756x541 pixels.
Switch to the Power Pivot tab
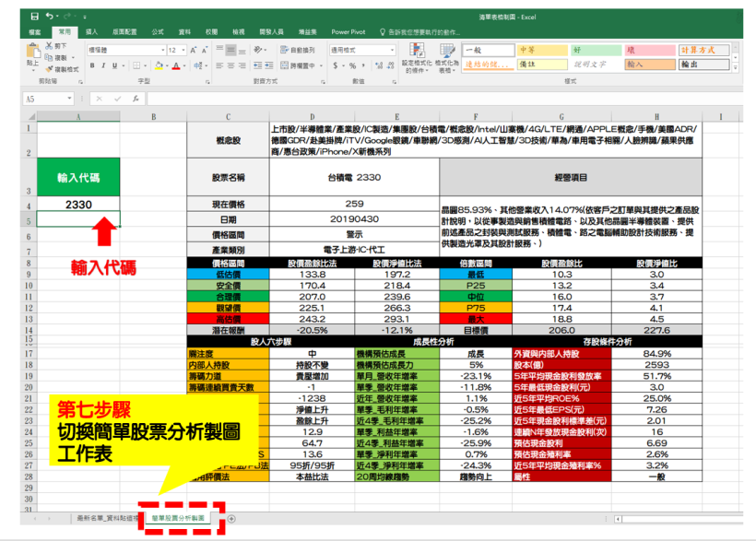coord(348,32)
